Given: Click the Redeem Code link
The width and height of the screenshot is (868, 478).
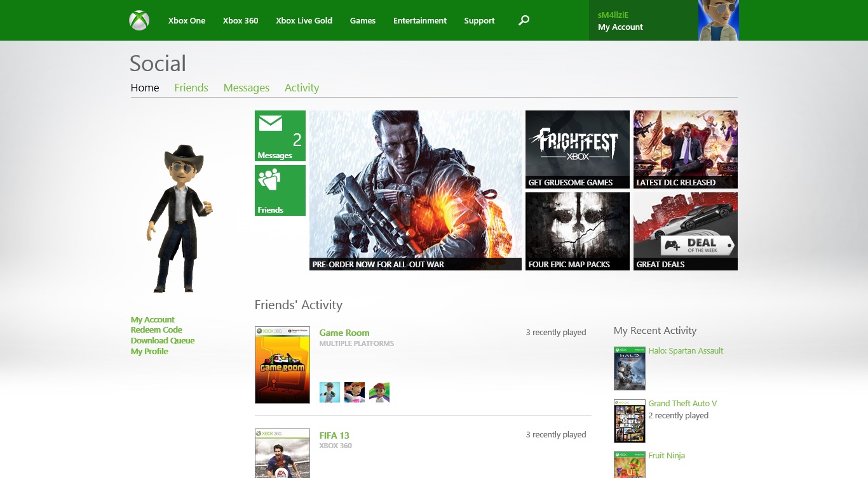Looking at the screenshot, I should [156, 330].
